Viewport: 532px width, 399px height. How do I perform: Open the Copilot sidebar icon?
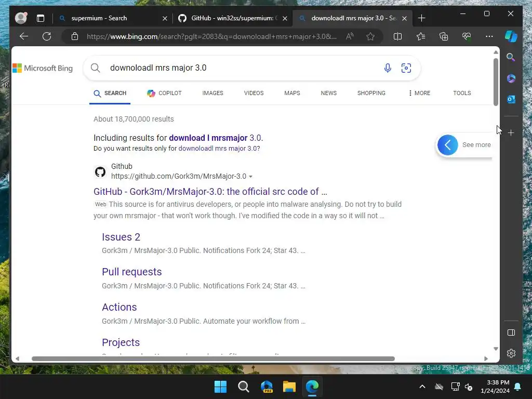click(511, 36)
